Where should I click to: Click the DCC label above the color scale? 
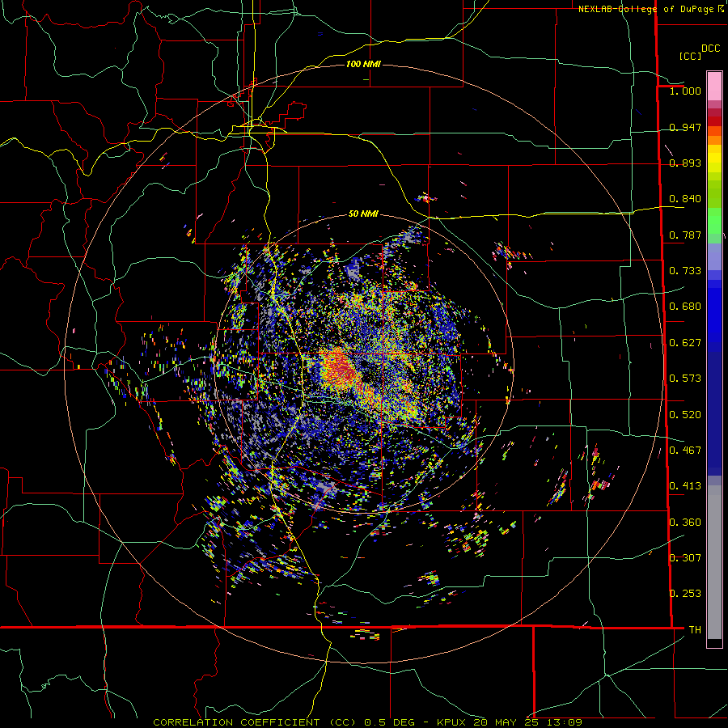click(710, 49)
